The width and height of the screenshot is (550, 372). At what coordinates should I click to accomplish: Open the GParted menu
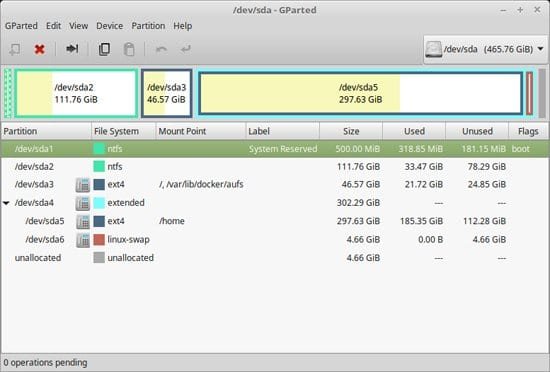(x=21, y=26)
